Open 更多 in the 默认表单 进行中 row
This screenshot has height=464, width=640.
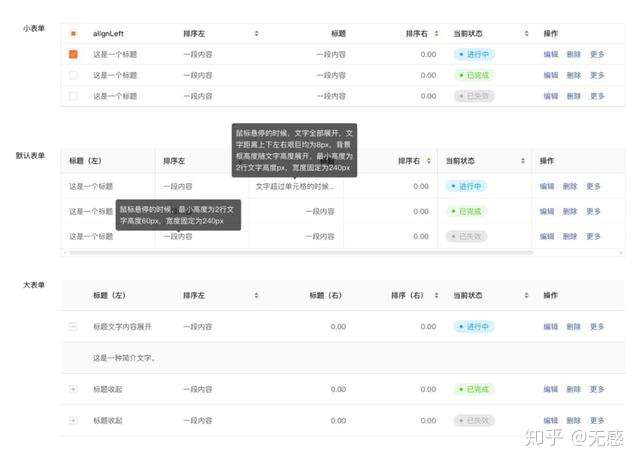593,186
